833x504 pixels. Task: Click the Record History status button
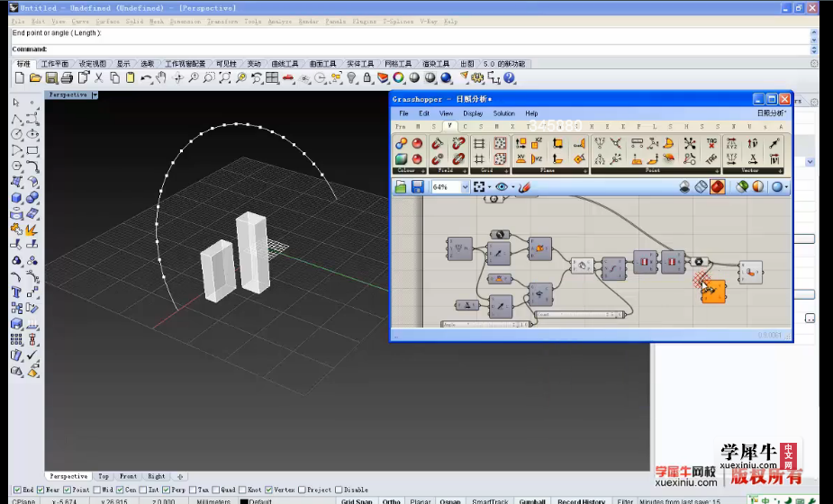pos(581,500)
